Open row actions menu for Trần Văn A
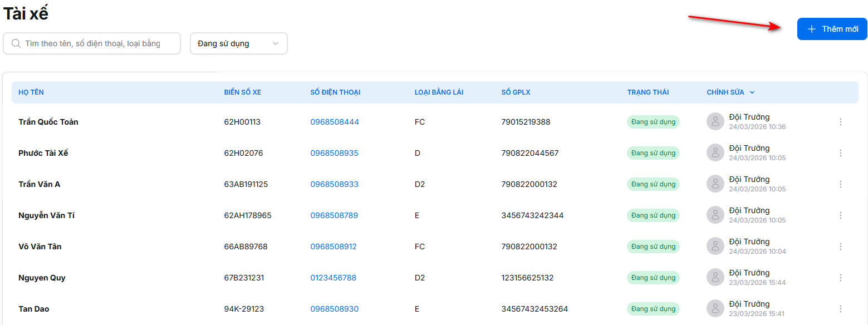 click(x=840, y=184)
